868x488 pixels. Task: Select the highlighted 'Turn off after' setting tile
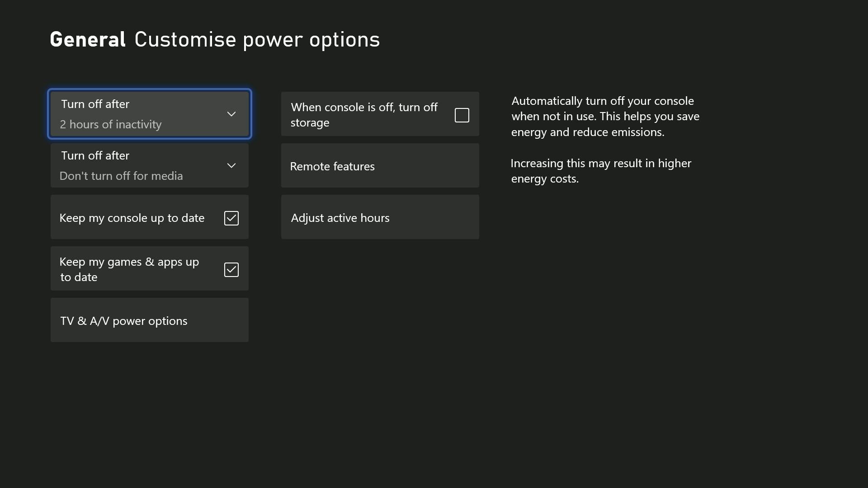click(x=149, y=113)
